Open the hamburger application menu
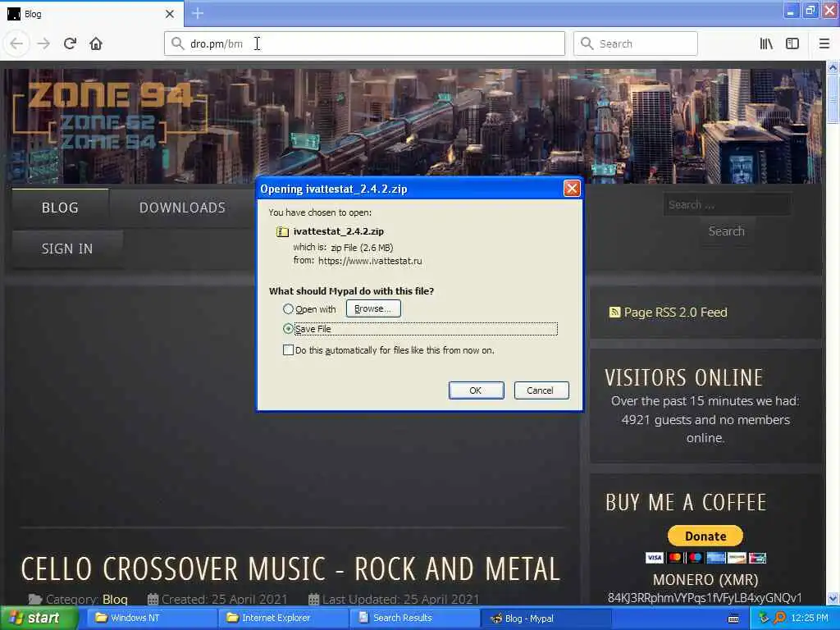 coord(824,43)
